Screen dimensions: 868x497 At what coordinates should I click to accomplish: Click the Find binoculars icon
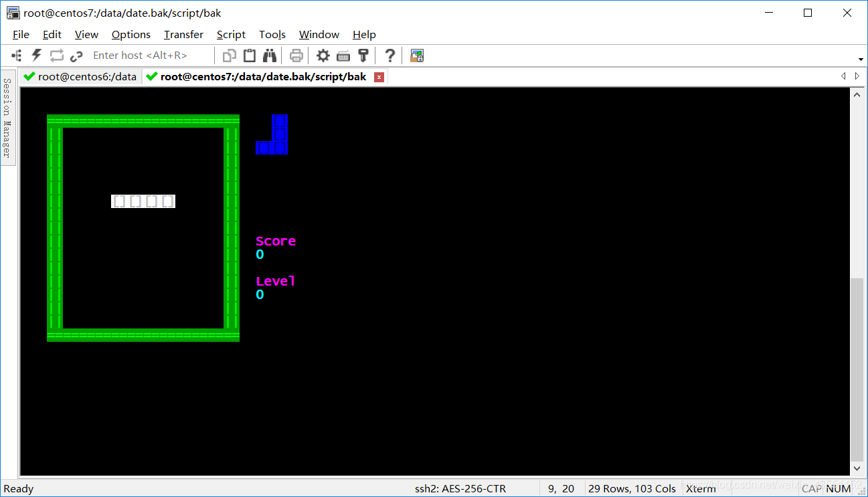270,56
